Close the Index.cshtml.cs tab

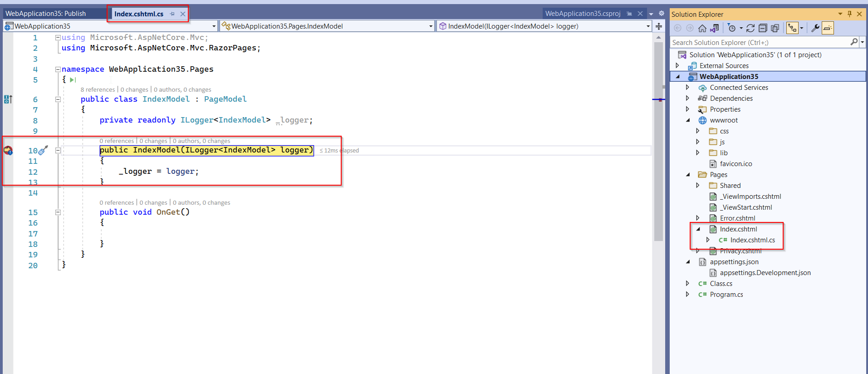tap(183, 14)
